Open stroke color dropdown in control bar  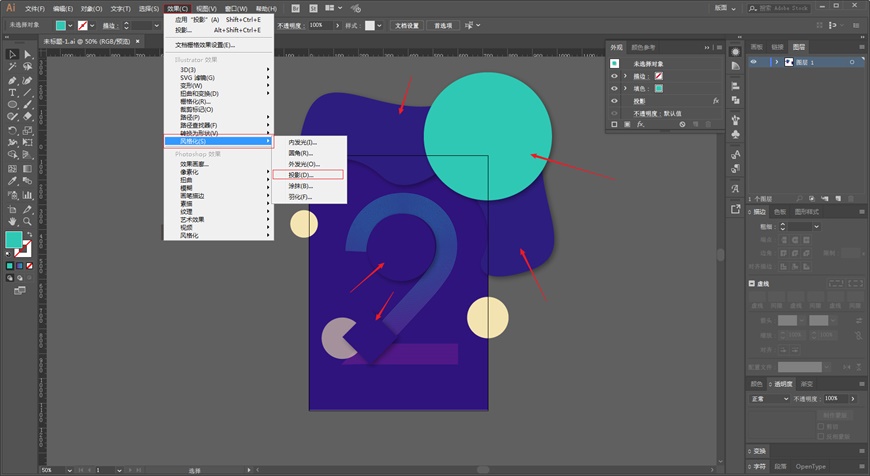(x=92, y=26)
